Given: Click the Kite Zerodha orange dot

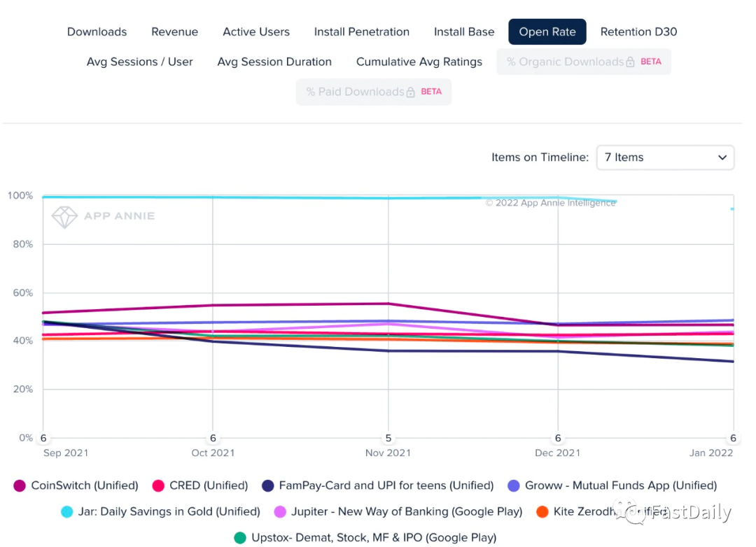Looking at the screenshot, I should (542, 512).
